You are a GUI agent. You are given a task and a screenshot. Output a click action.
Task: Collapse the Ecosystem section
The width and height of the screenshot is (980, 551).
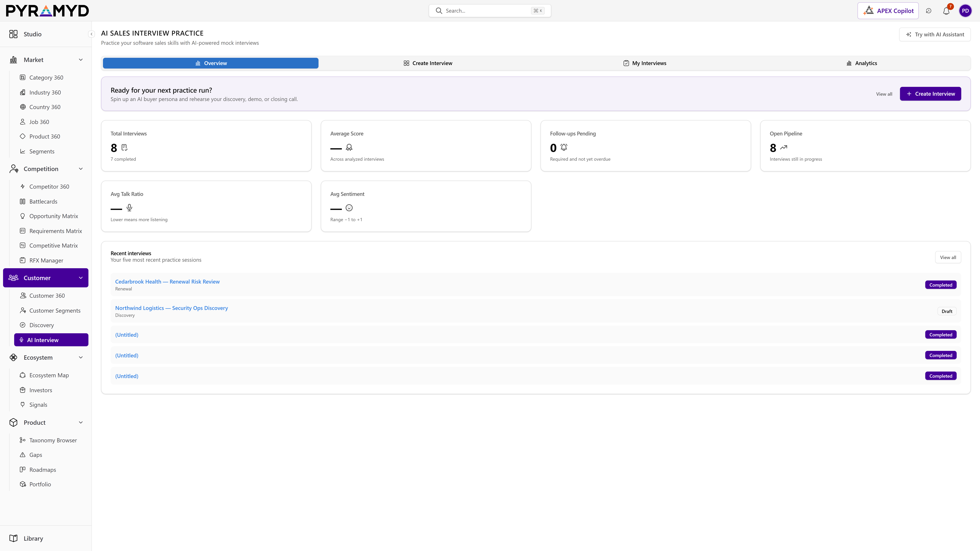81,357
